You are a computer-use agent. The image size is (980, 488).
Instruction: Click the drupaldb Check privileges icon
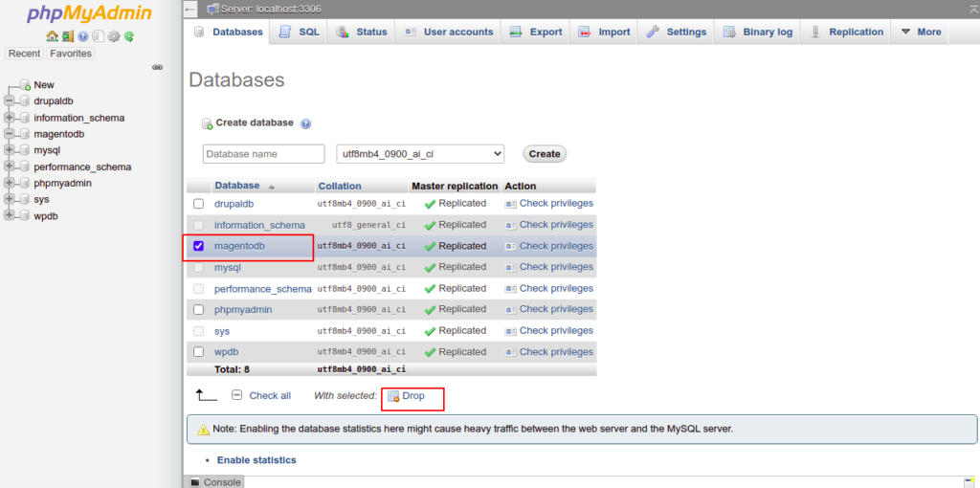tap(511, 204)
